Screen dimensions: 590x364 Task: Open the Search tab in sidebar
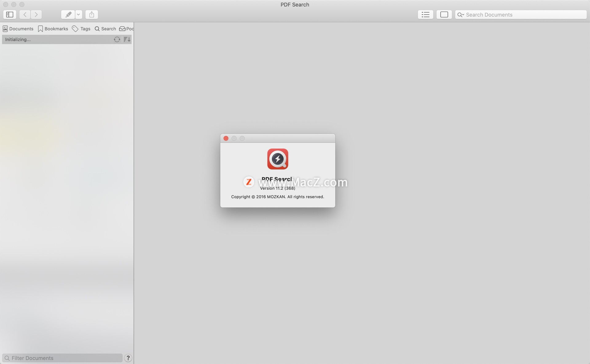click(x=105, y=29)
